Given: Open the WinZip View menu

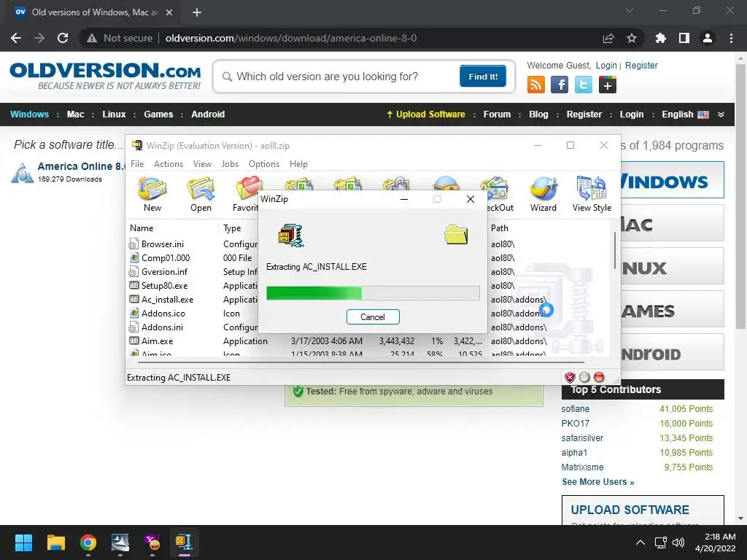Looking at the screenshot, I should (202, 164).
